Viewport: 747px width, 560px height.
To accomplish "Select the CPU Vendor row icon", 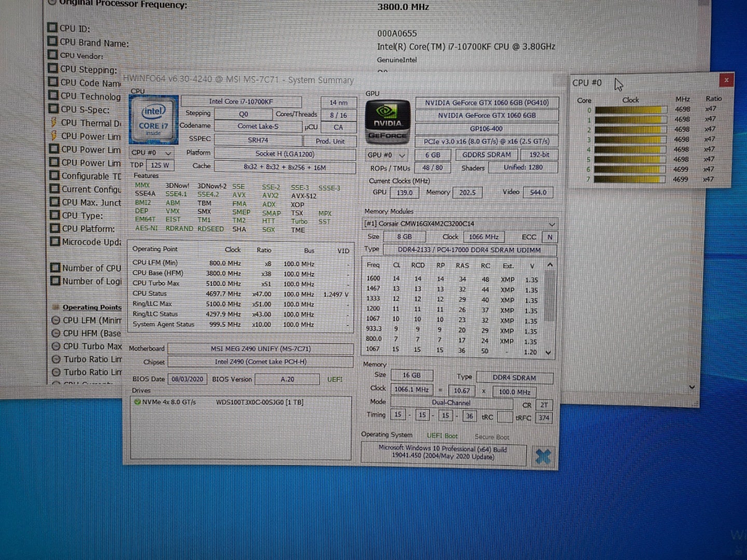I will [52, 55].
